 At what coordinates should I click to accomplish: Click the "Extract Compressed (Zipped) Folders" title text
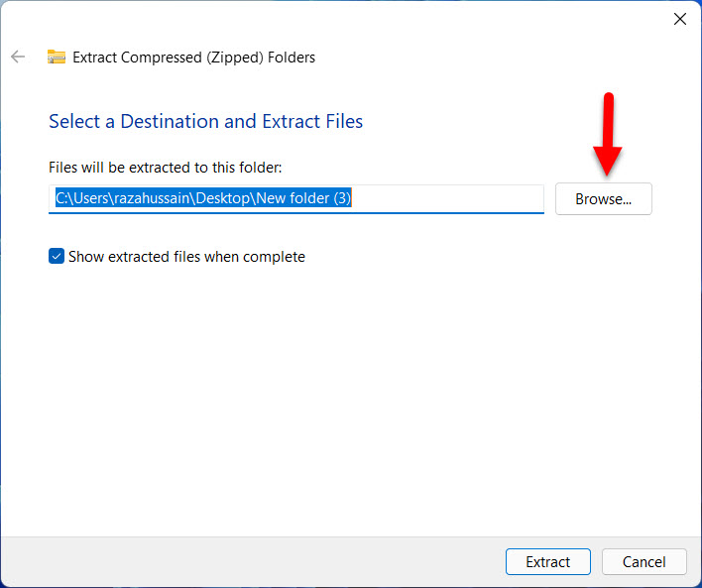193,58
